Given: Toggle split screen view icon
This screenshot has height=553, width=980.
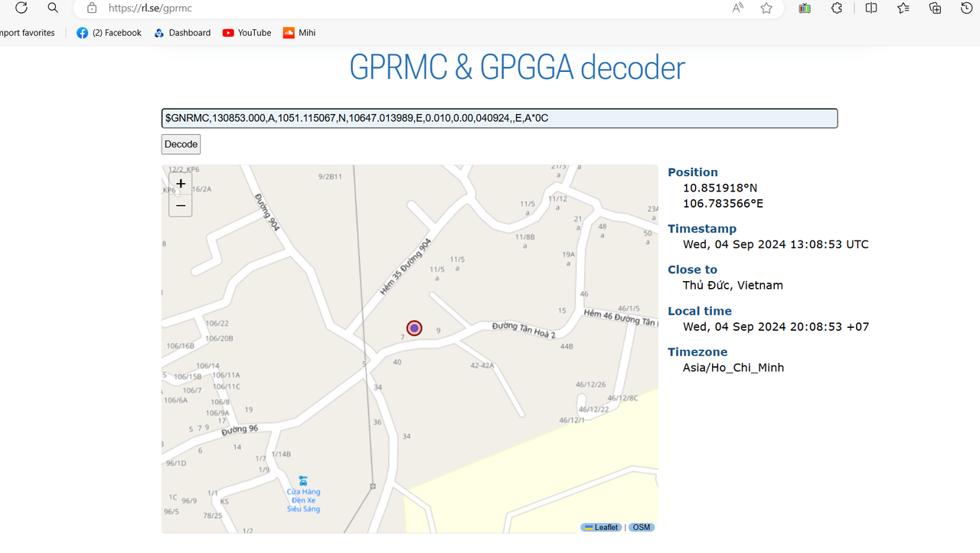Looking at the screenshot, I should (871, 8).
